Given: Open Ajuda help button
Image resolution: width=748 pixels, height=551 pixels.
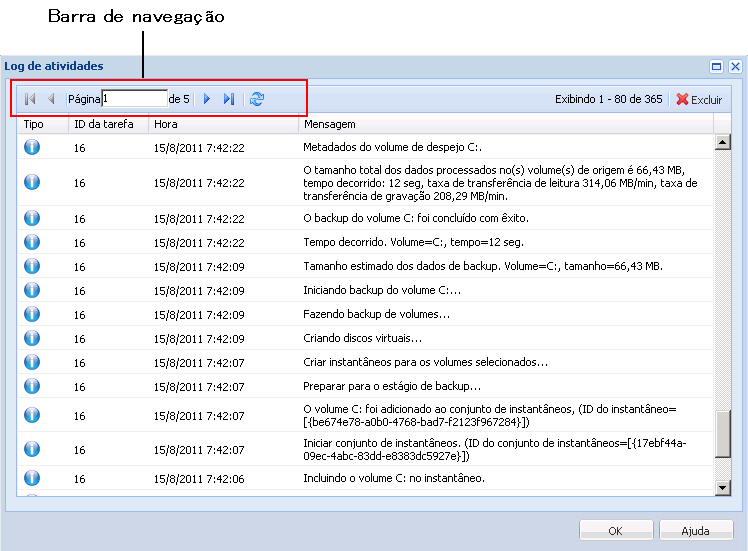Looking at the screenshot, I should pyautogui.click(x=694, y=530).
